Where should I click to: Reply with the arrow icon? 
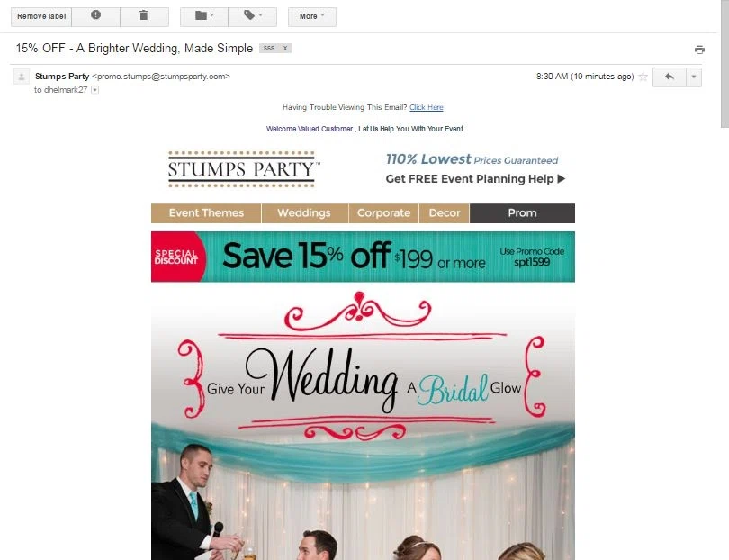pyautogui.click(x=670, y=77)
